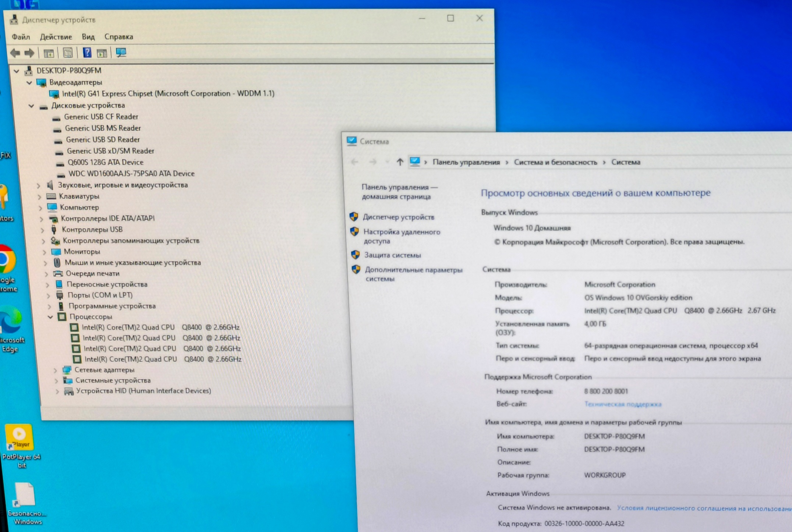Expand the Сетевые адаптеры category
This screenshot has height=532, width=792.
[56, 370]
